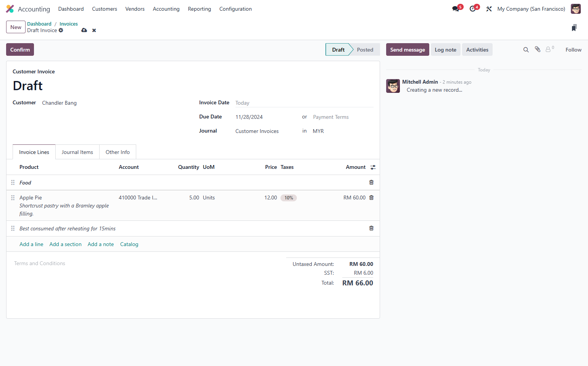Viewport: 588px width, 366px height.
Task: Click the Log note button
Action: click(x=446, y=50)
